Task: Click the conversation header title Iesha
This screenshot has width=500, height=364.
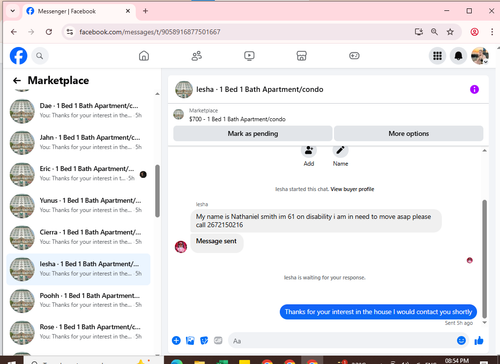Action: point(259,89)
